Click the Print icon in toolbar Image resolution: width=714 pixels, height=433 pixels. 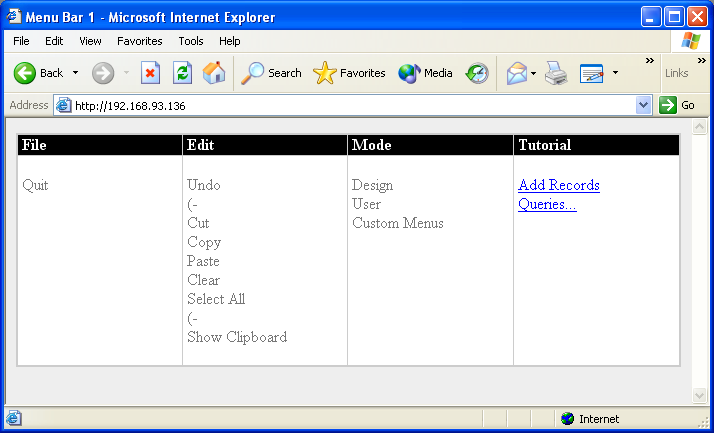(x=557, y=73)
